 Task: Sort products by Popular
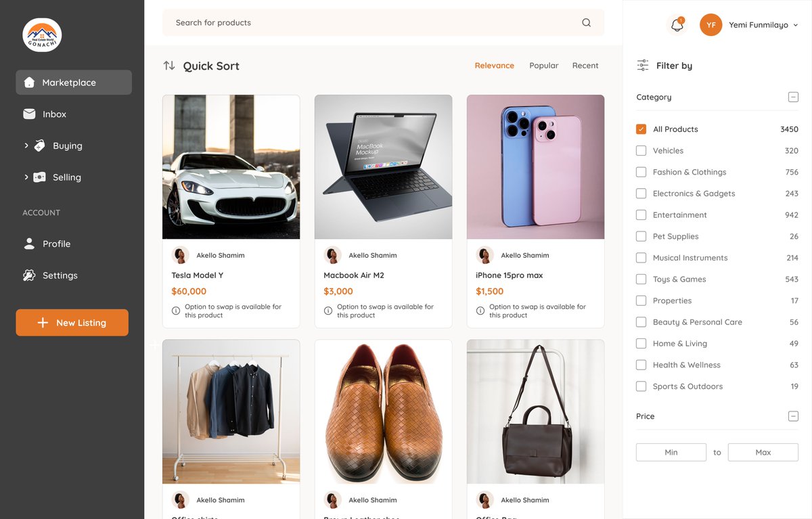[x=544, y=66]
